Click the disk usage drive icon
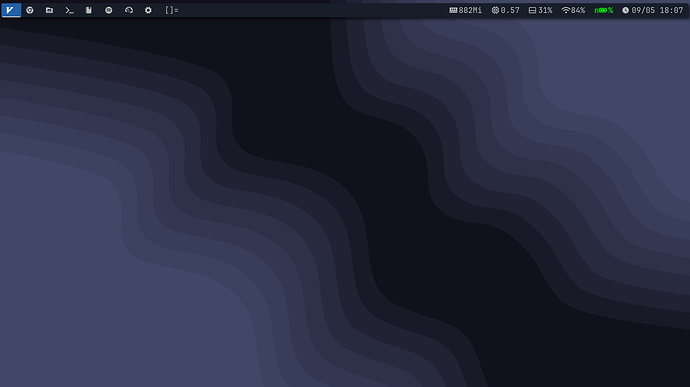 tap(532, 10)
